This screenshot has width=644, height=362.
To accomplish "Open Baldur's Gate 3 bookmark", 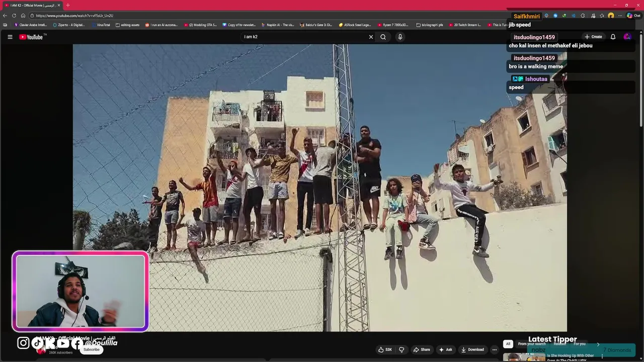I will coord(316,25).
